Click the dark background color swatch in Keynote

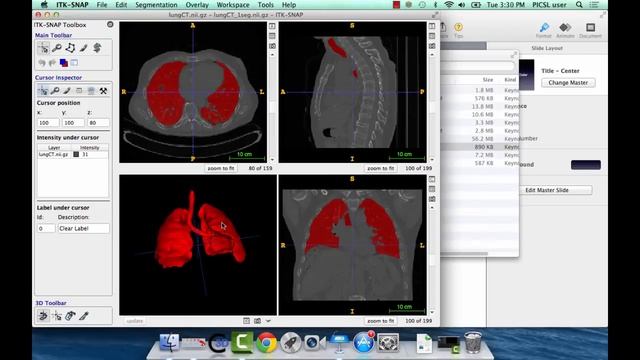click(586, 165)
